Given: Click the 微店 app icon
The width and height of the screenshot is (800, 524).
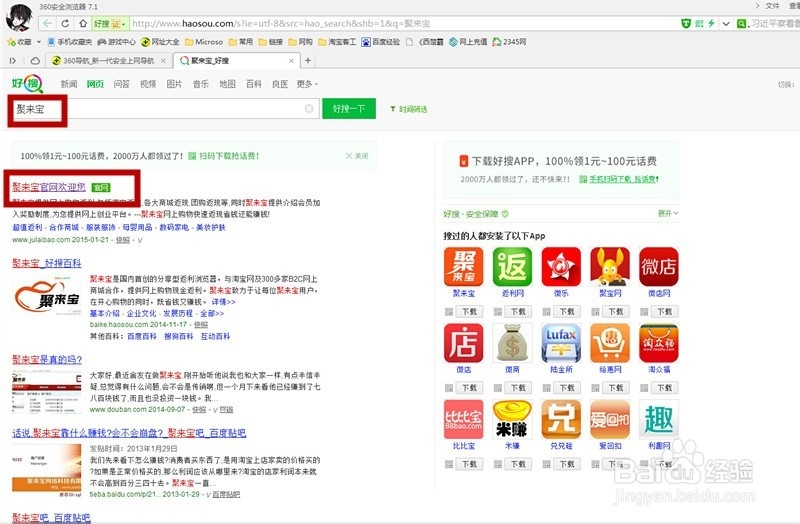Looking at the screenshot, I should click(463, 343).
